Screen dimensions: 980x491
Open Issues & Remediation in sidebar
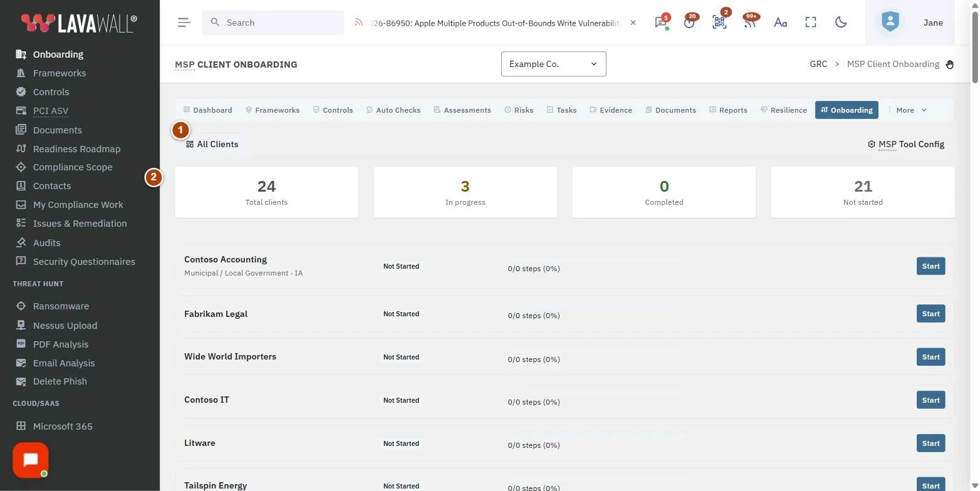(80, 224)
